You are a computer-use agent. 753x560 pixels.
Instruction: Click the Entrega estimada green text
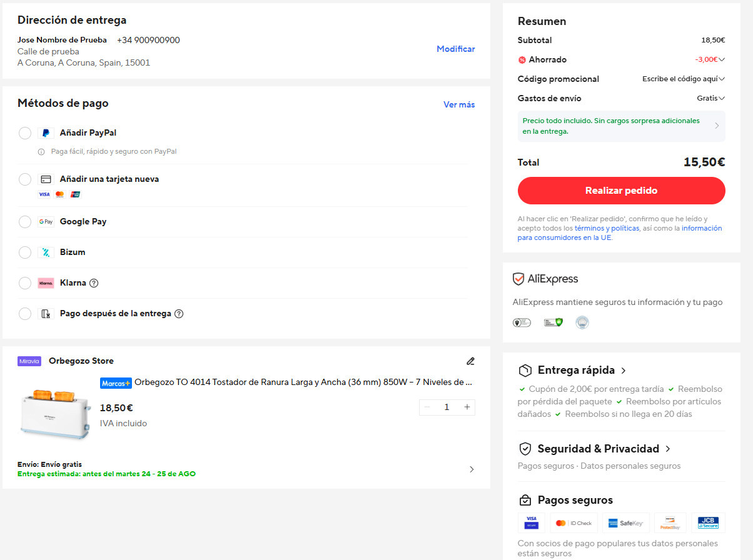pyautogui.click(x=106, y=474)
